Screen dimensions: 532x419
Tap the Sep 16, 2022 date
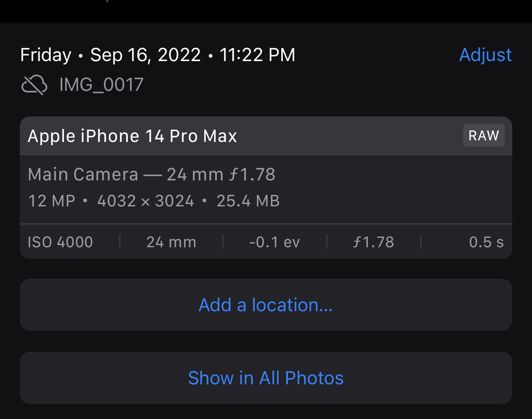click(145, 55)
